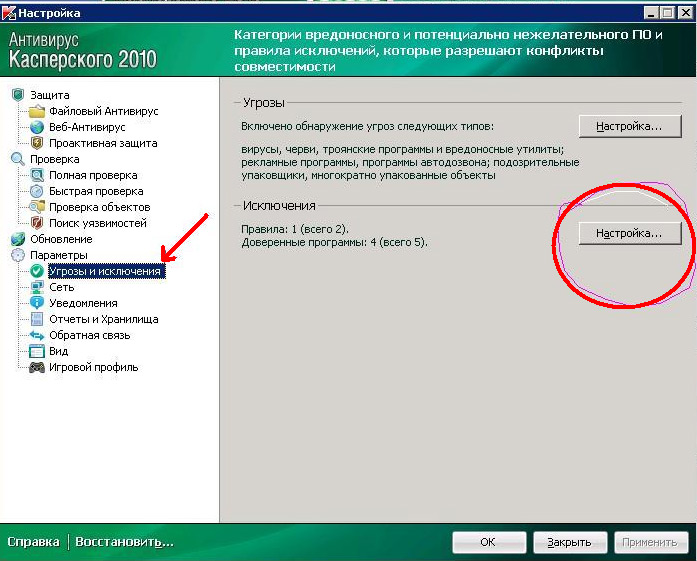Click the Проверка объектов icon
697x561 pixels.
(x=37, y=207)
